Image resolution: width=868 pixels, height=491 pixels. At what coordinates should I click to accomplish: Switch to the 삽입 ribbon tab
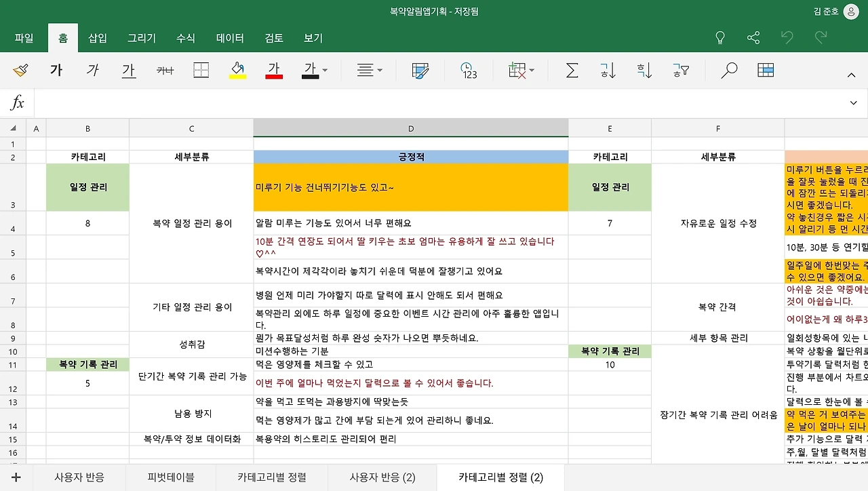tap(98, 38)
